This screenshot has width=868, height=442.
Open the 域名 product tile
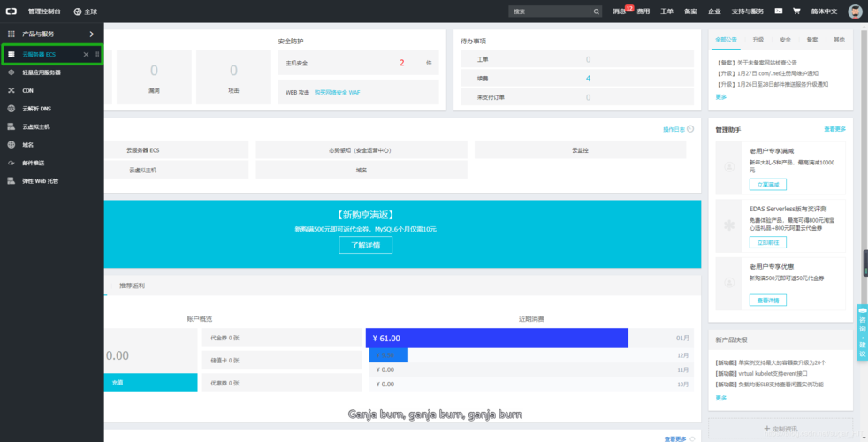coord(361,170)
